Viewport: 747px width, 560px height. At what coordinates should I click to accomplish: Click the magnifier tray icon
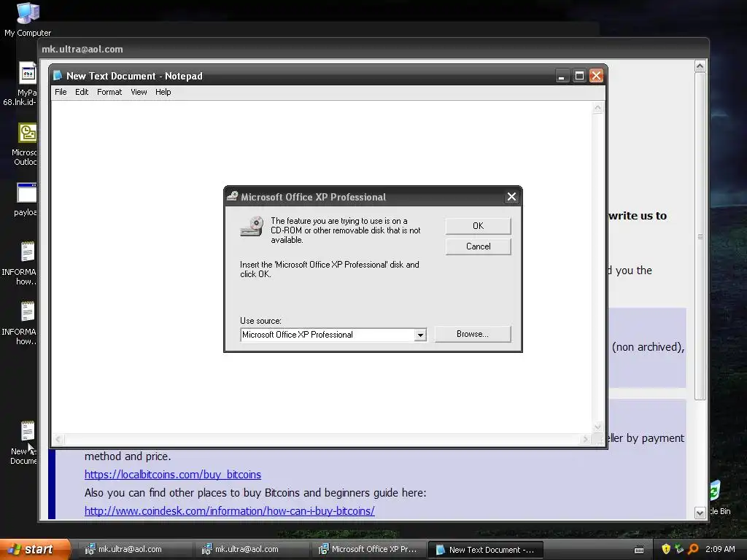tap(693, 549)
